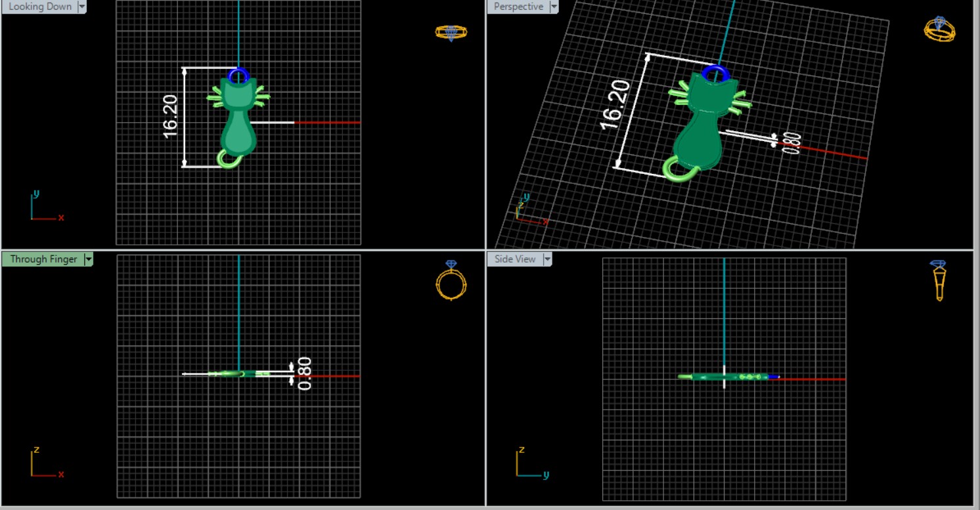Select the green cat body in Looking Down view
980x510 pixels.
click(238, 131)
